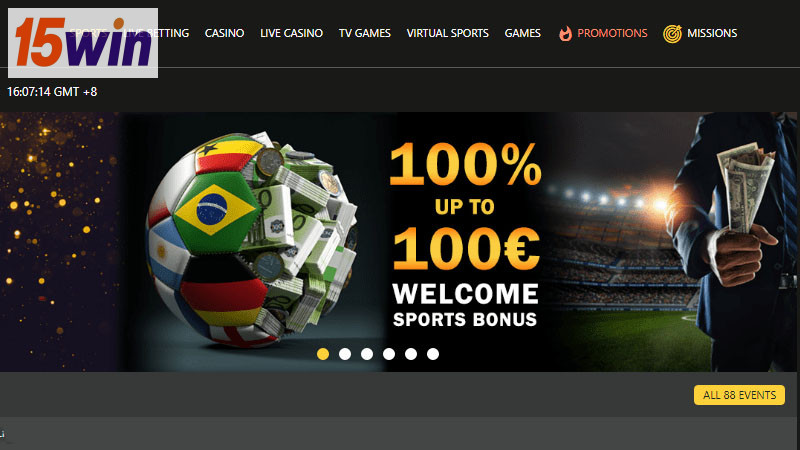Select the first yellow carousel dot

(x=323, y=354)
